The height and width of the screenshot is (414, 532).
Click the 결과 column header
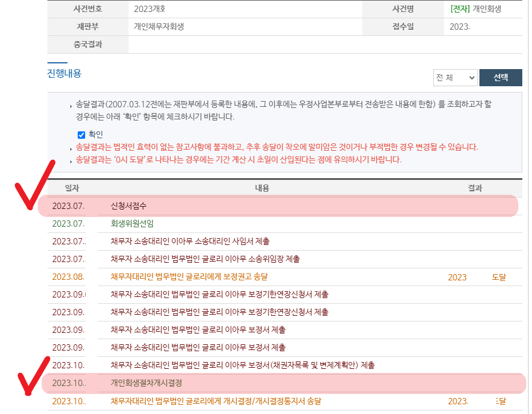475,188
